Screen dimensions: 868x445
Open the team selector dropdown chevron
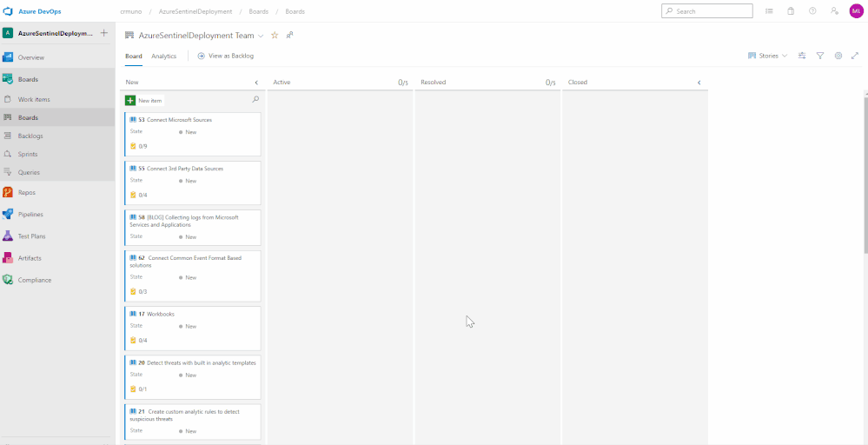pos(261,36)
